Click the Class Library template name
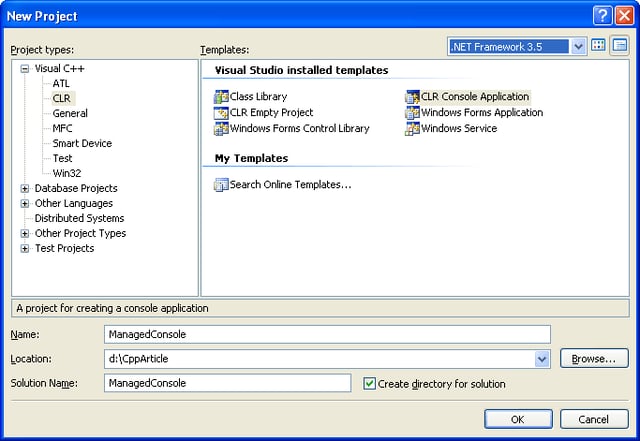Viewport: 640px width, 441px height. [258, 97]
